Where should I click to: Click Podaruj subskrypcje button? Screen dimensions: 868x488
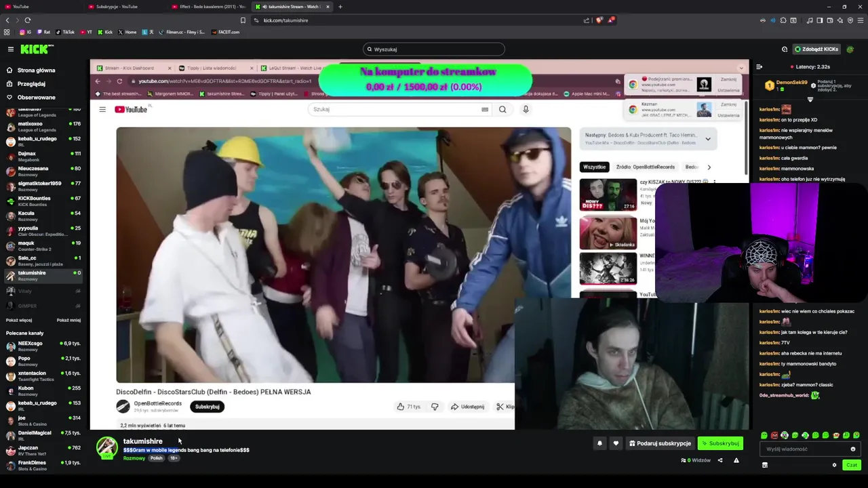click(660, 443)
